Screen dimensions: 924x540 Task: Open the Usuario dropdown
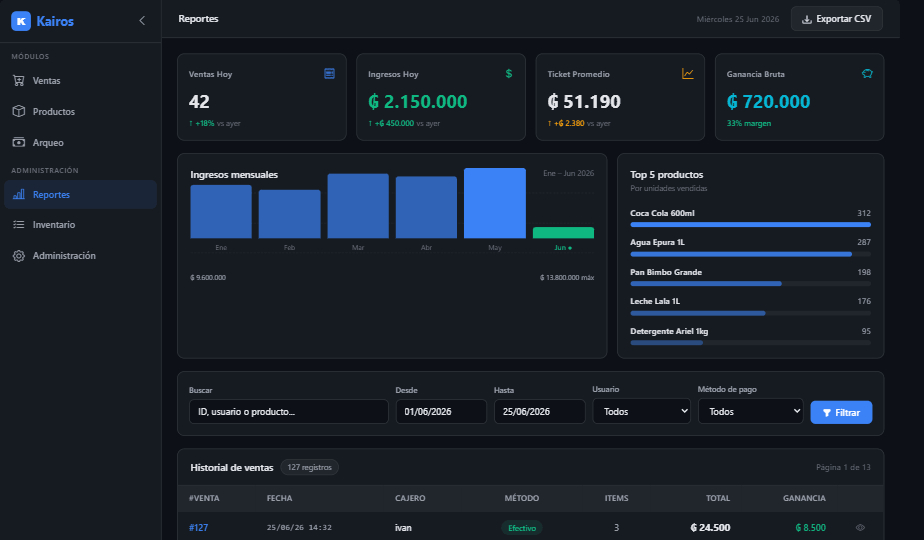[641, 411]
